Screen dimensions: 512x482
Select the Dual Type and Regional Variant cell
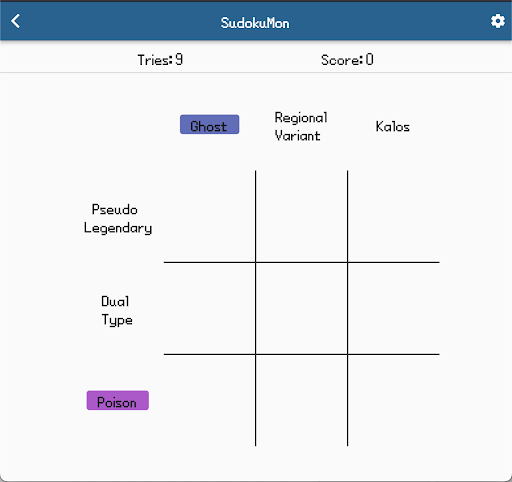tap(301, 308)
